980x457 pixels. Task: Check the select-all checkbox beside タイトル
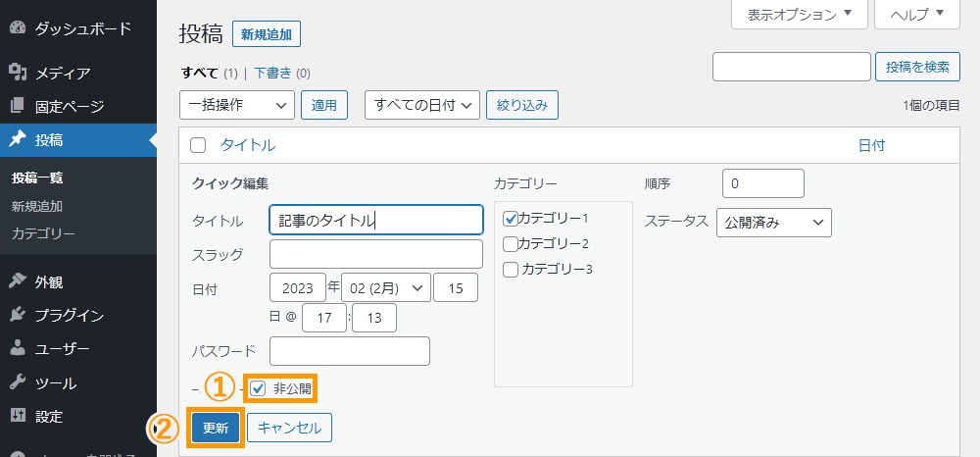(198, 146)
